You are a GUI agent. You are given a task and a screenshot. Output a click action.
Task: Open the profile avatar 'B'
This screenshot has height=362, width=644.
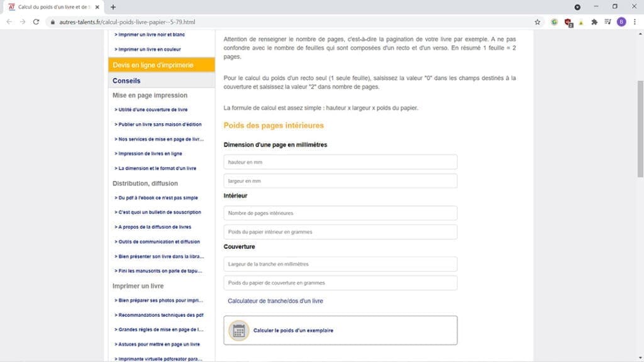(621, 22)
